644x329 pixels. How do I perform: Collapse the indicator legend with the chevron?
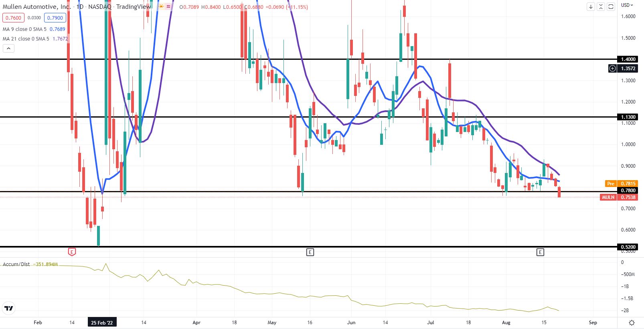tap(8, 49)
